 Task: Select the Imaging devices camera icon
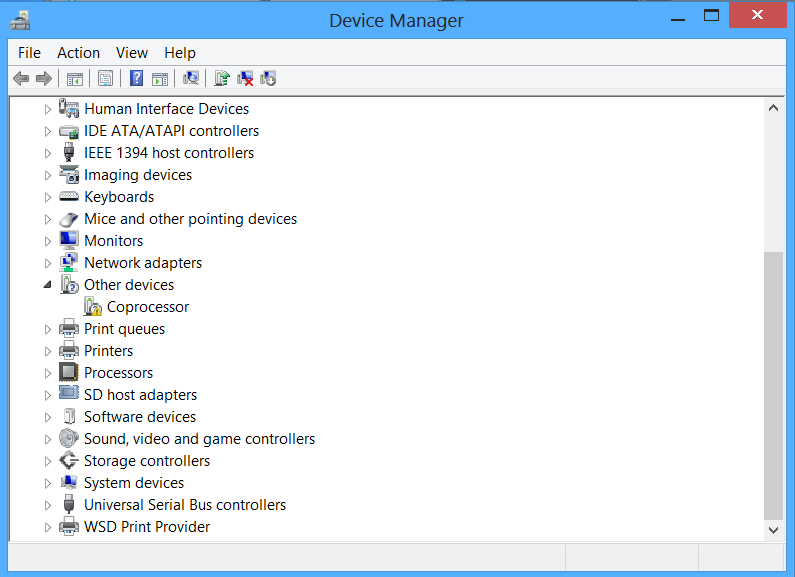(x=69, y=174)
